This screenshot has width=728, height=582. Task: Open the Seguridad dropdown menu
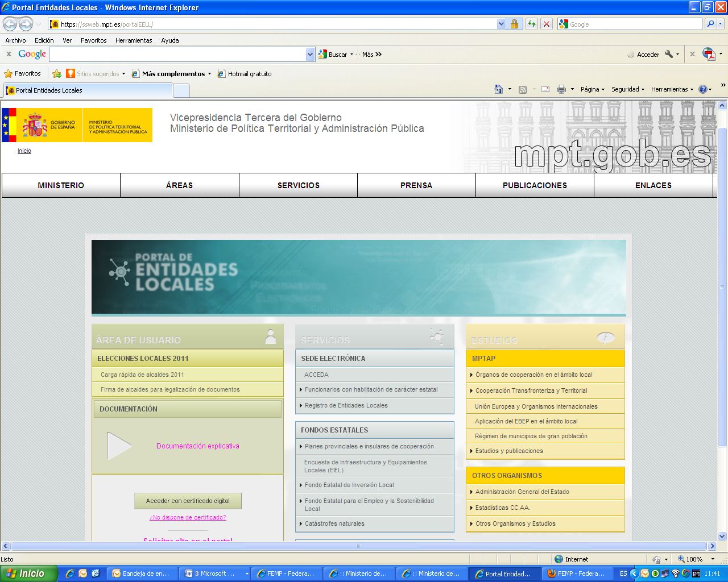pos(628,89)
